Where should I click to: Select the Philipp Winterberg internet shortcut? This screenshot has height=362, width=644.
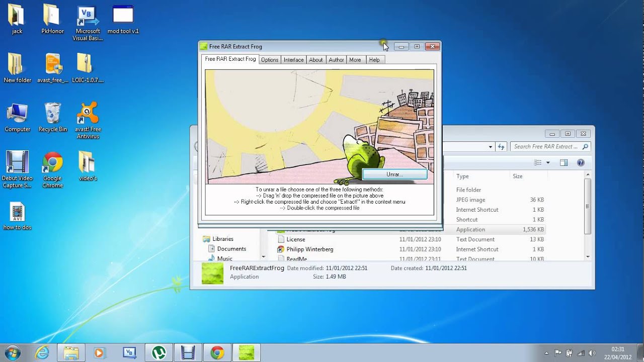coord(309,249)
